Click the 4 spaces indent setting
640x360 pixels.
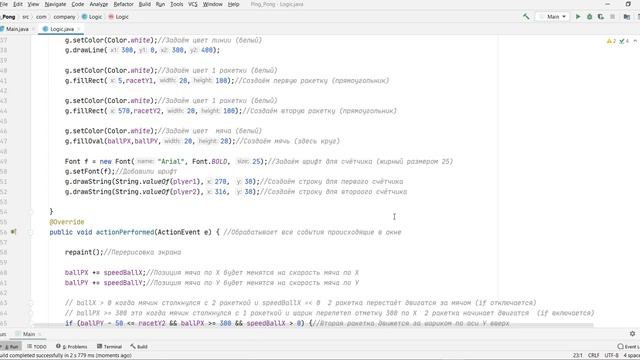tap(631, 356)
